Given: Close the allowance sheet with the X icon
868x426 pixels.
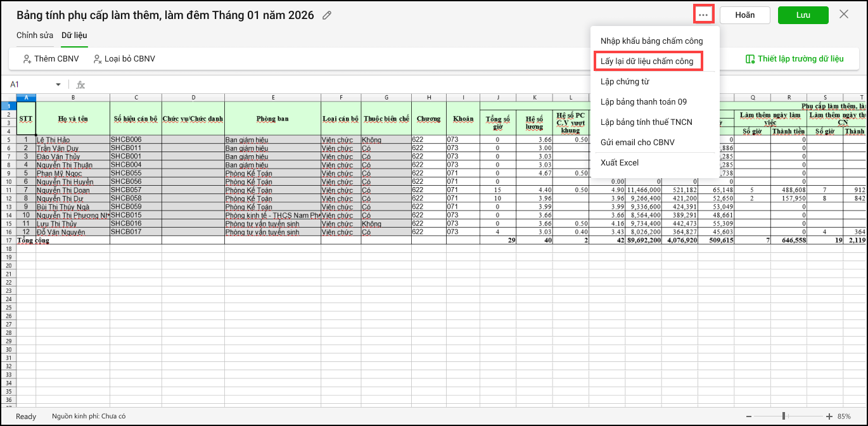Looking at the screenshot, I should click(x=843, y=15).
